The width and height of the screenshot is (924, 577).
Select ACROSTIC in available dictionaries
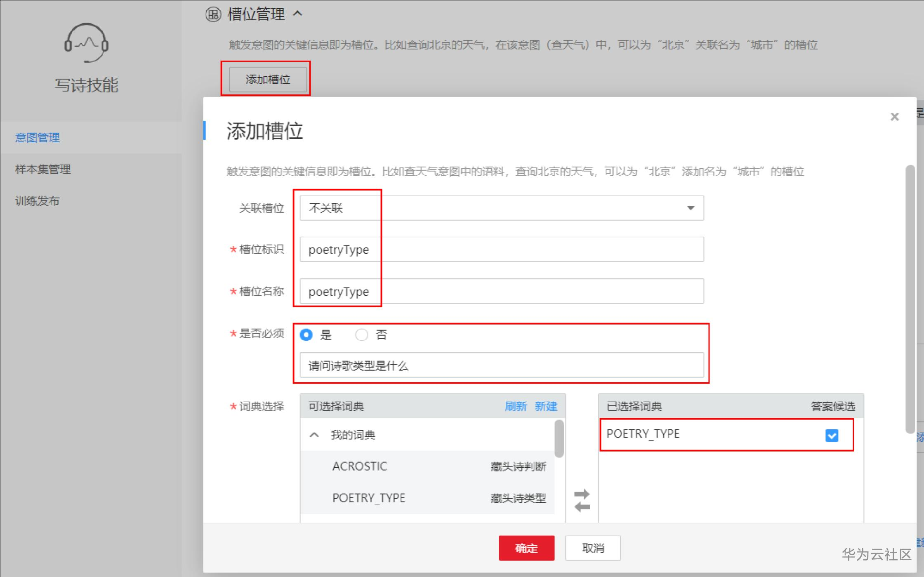coord(360,466)
